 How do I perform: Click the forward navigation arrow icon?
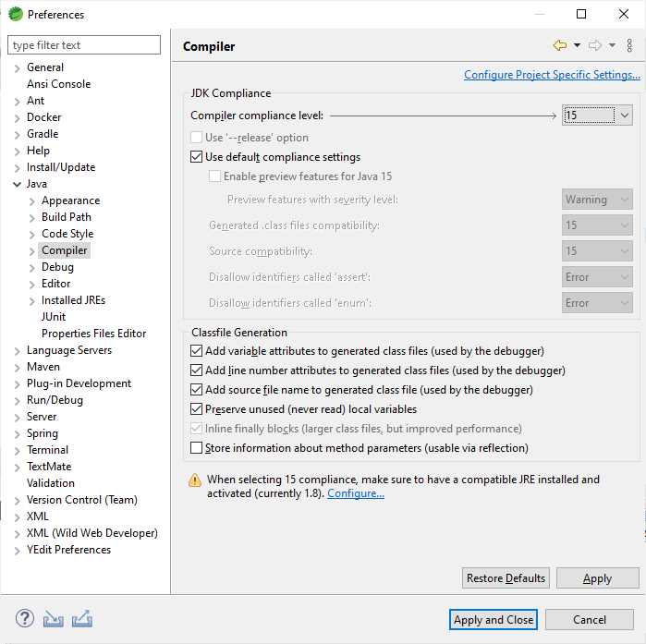pos(595,45)
